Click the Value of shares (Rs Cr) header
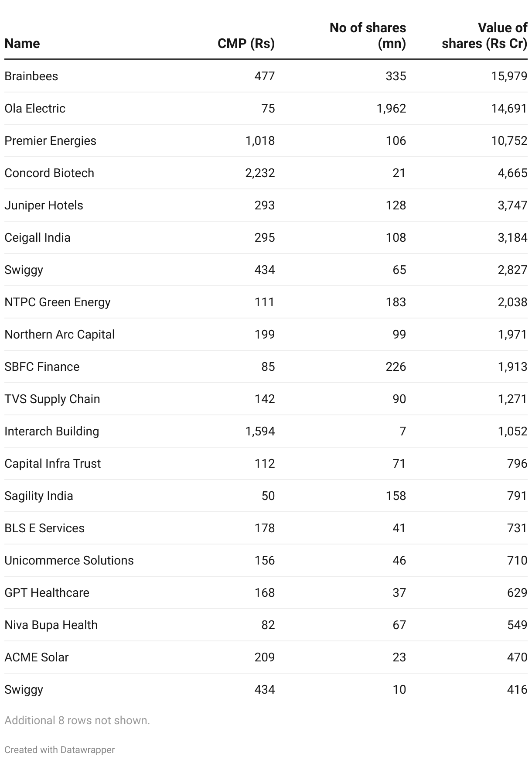Viewport: 532px width, 760px height. (x=484, y=36)
